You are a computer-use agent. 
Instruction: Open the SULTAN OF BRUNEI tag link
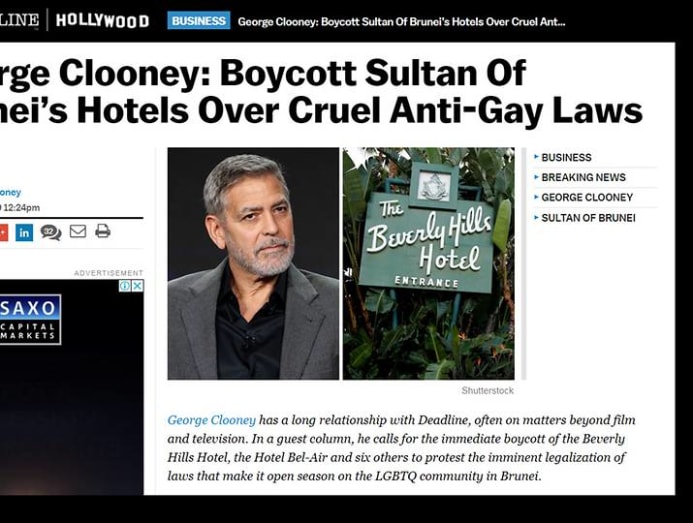pos(588,218)
